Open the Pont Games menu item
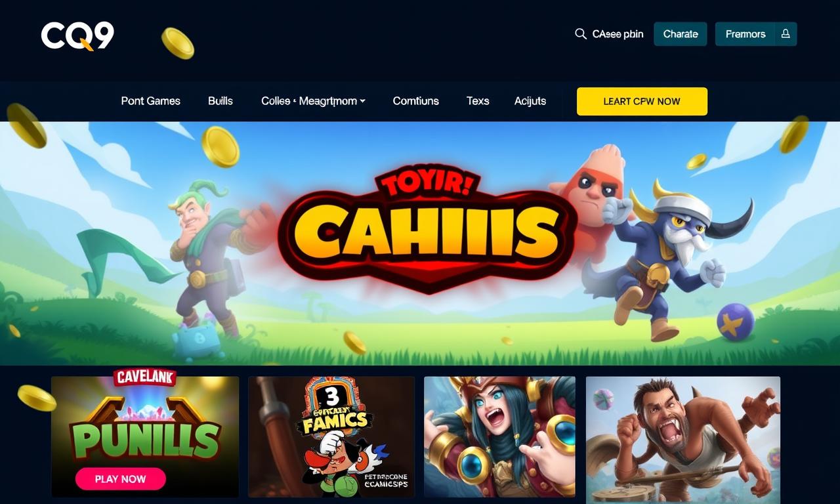840x504 pixels. click(151, 101)
